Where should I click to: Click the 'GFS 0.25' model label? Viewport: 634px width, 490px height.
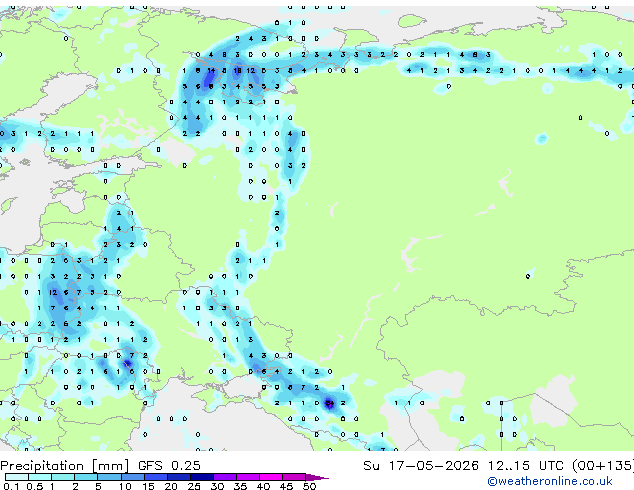tap(169, 466)
